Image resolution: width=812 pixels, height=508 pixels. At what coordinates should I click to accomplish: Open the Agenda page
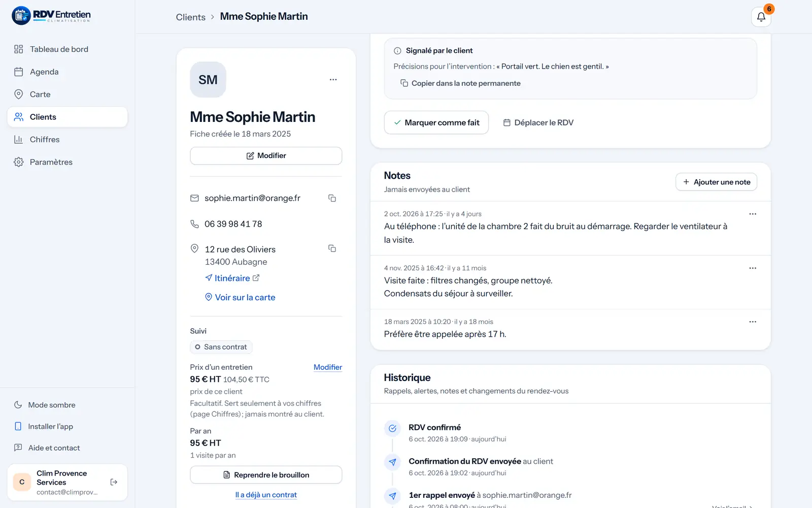[67, 72]
